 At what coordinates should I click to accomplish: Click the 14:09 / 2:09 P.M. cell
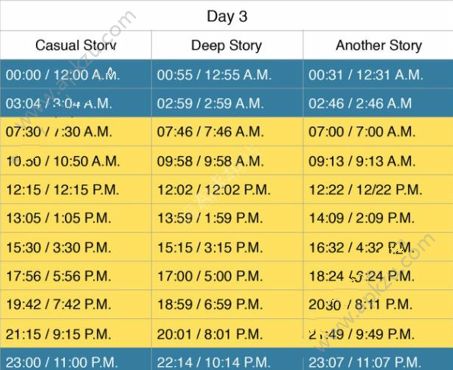[x=378, y=218]
